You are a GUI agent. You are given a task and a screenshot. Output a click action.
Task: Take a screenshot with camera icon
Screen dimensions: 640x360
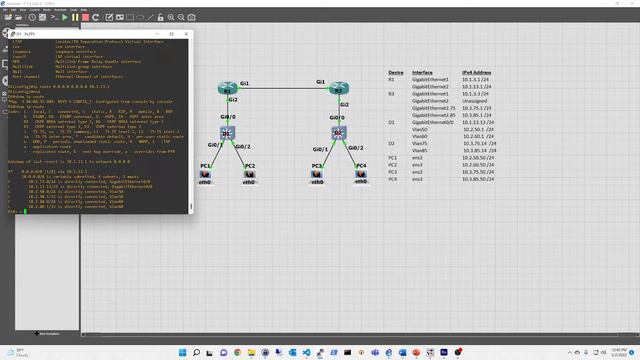click(x=191, y=17)
